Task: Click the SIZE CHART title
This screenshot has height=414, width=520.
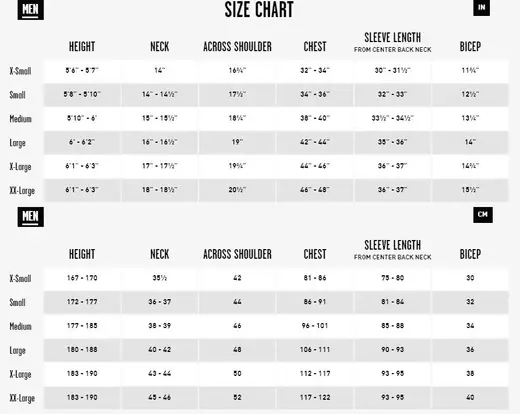Action: pyautogui.click(x=259, y=10)
